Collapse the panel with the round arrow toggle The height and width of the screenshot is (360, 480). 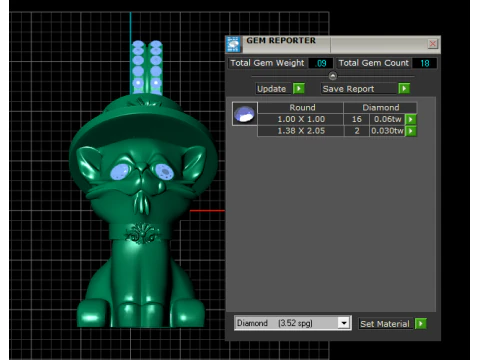coord(332,76)
